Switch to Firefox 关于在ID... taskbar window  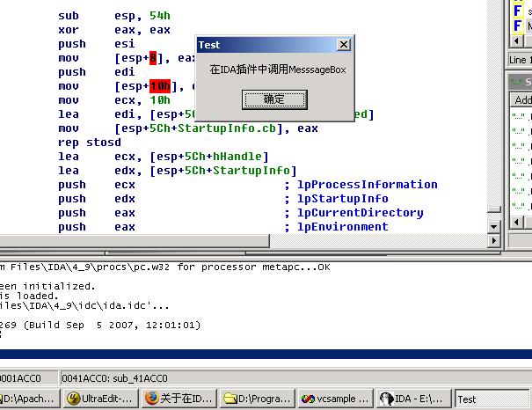point(179,399)
